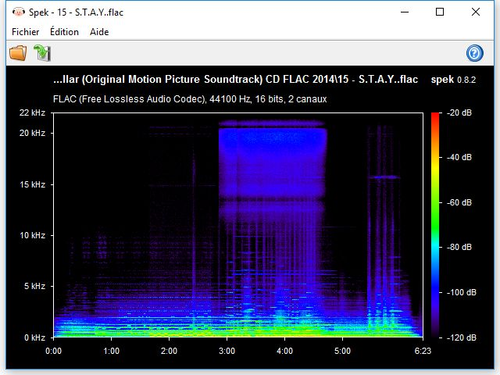Click the FLAC codec info line
This screenshot has height=375, width=500.
pos(190,99)
